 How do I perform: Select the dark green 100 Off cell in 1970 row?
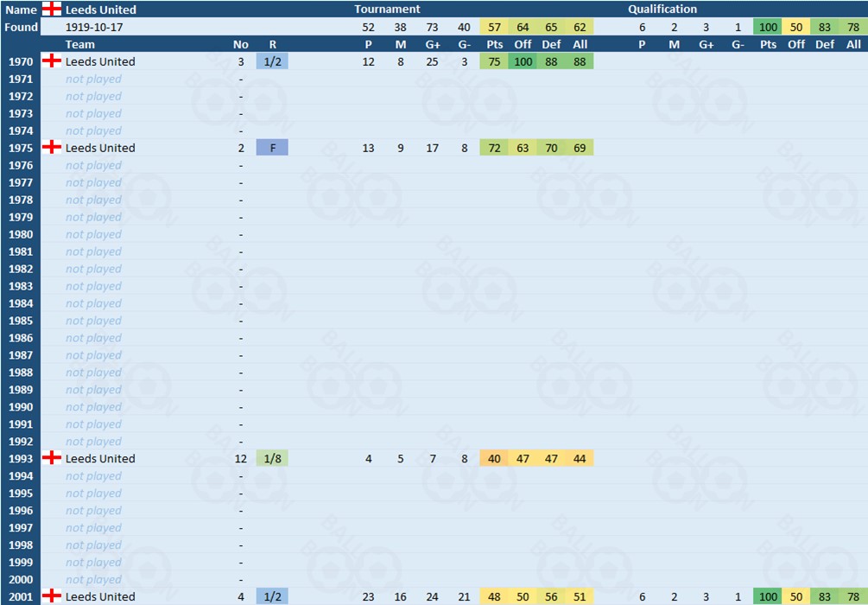(523, 61)
